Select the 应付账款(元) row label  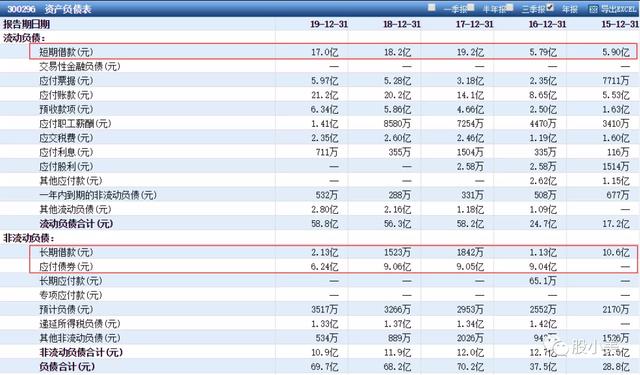[x=66, y=95]
